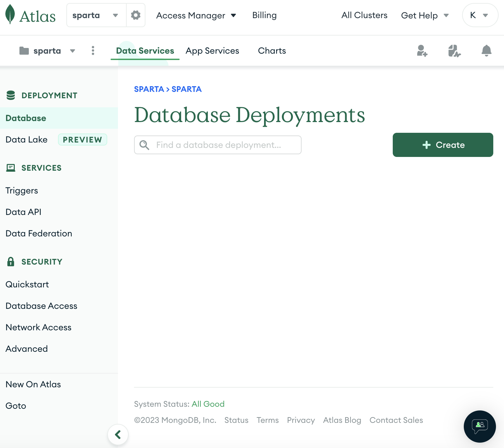Switch to the Charts tab

272,51
